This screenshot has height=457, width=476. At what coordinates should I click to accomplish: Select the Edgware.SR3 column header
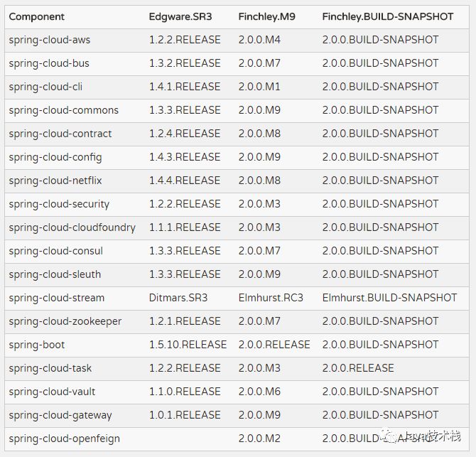[x=180, y=16]
